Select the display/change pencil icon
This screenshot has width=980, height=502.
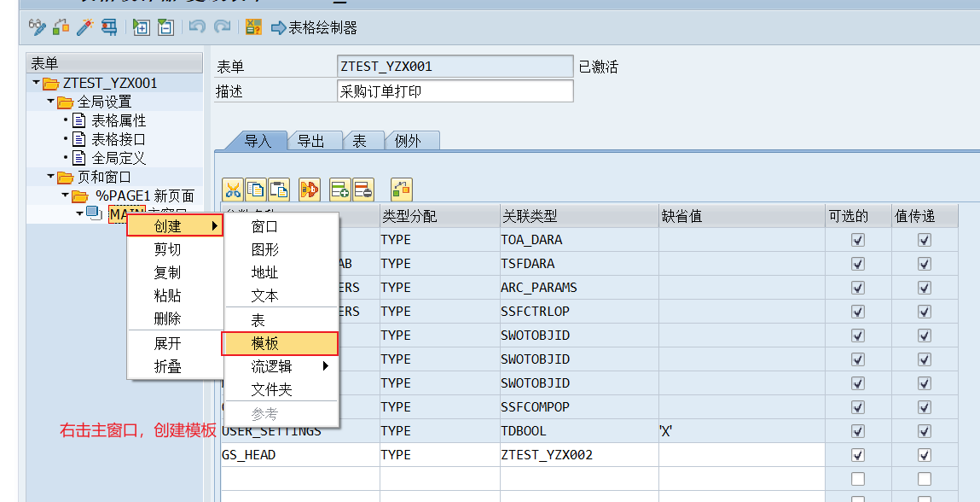click(36, 26)
